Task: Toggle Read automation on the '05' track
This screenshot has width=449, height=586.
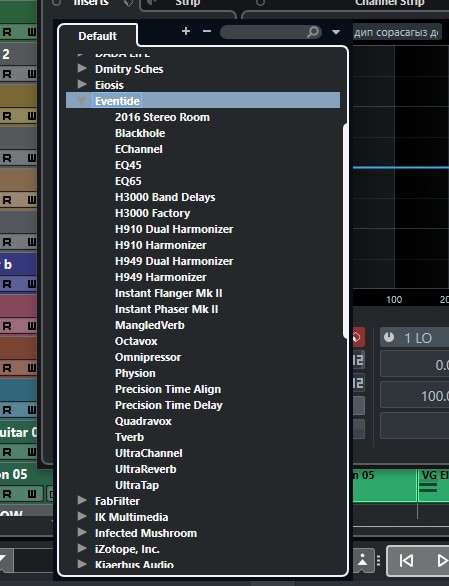Action: (x=7, y=494)
